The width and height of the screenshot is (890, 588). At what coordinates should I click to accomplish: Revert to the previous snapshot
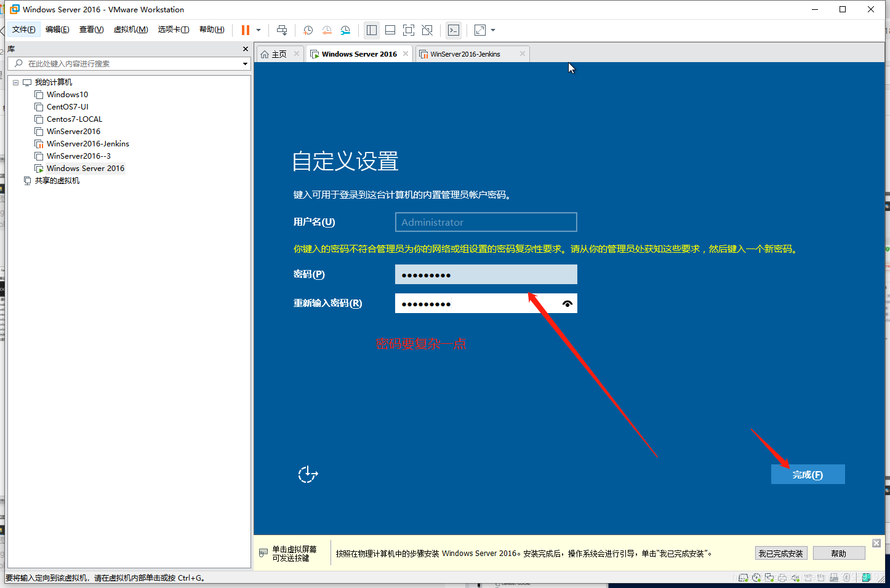coord(327,30)
